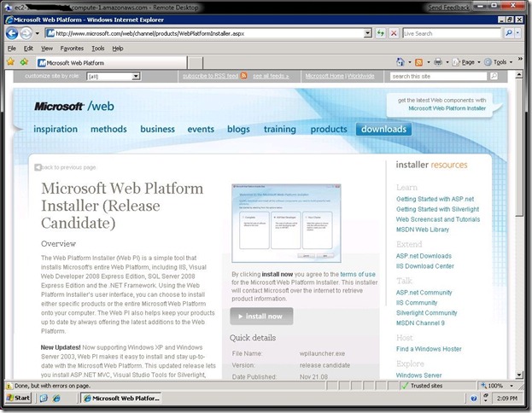
Task: Open the search provider options dropdown
Action: click(517, 33)
